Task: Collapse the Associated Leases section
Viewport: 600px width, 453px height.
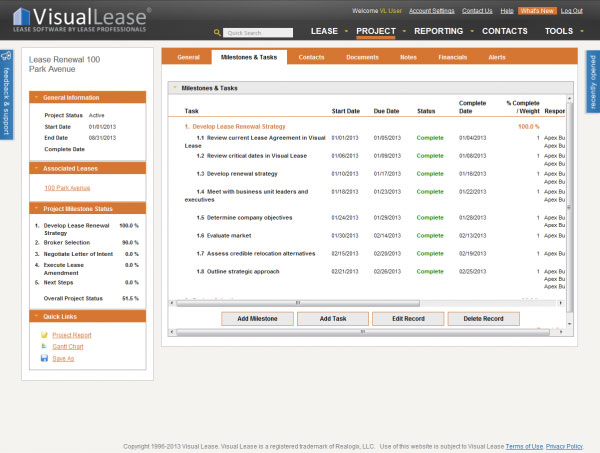Action: [36, 168]
